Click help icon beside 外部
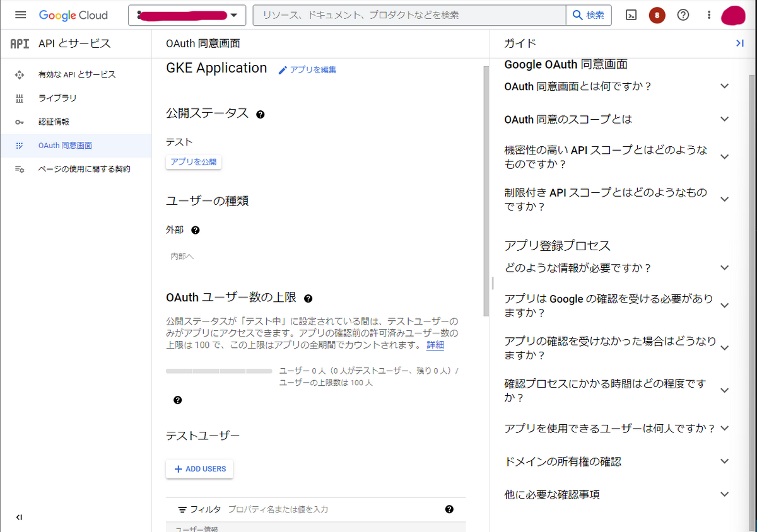The width and height of the screenshot is (757, 532). (196, 230)
